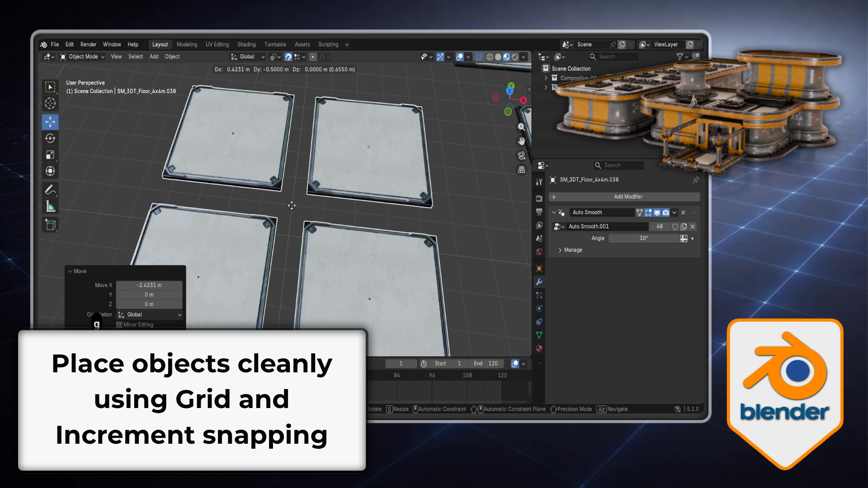Toggle X-ray viewport shading
Image resolution: width=868 pixels, height=488 pixels.
pos(479,57)
